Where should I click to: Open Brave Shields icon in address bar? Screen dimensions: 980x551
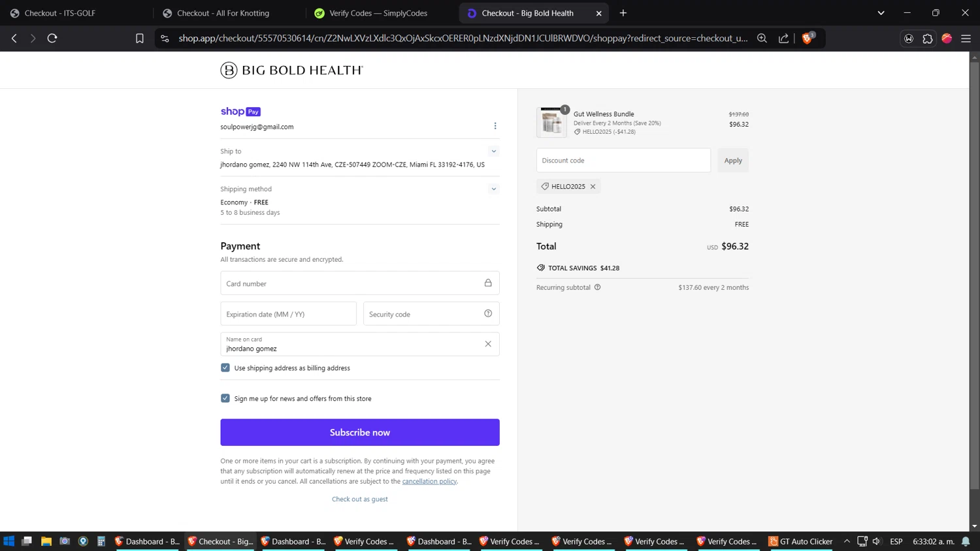(x=808, y=39)
